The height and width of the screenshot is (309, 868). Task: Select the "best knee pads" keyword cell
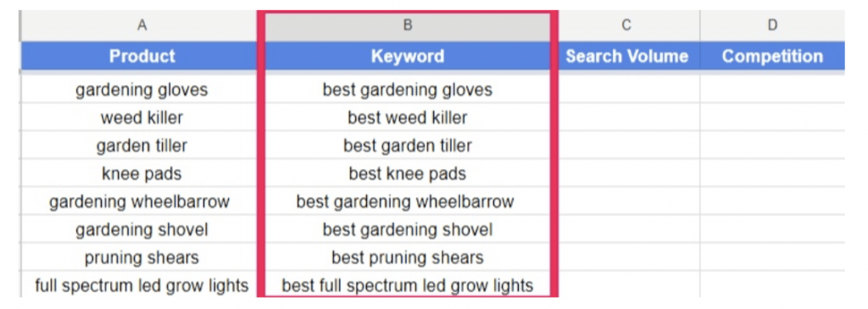[x=408, y=174]
